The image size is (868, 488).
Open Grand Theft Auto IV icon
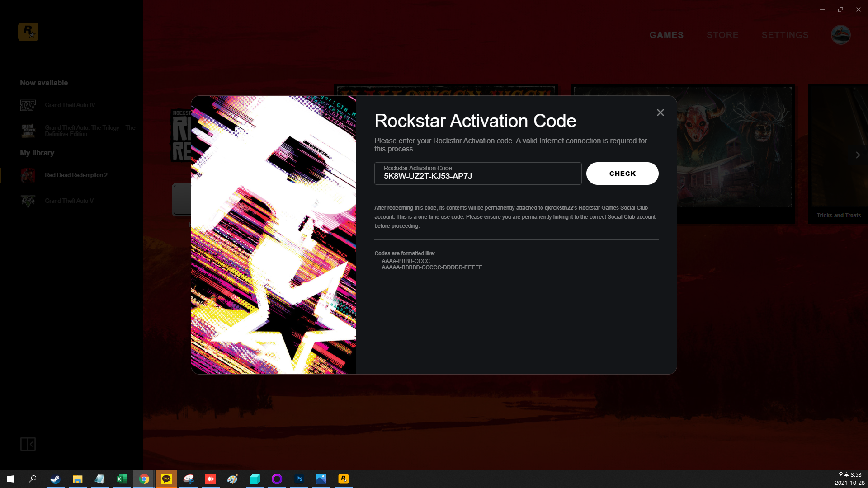28,105
